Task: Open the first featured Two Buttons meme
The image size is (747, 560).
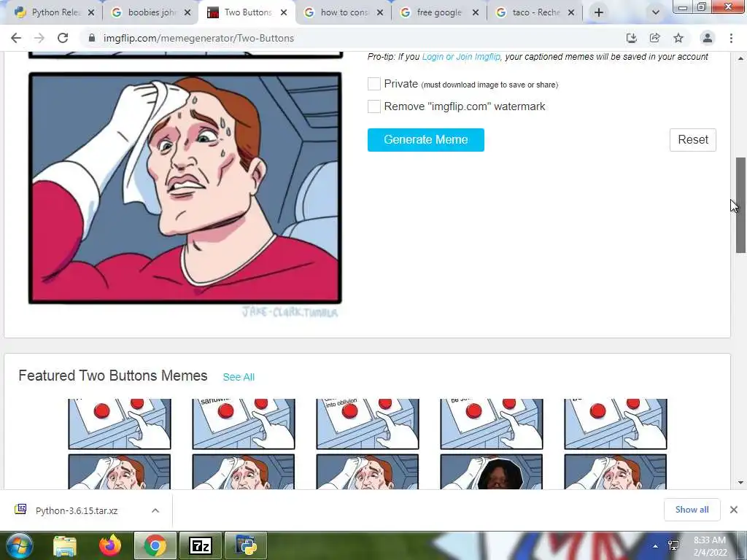Action: tap(119, 444)
